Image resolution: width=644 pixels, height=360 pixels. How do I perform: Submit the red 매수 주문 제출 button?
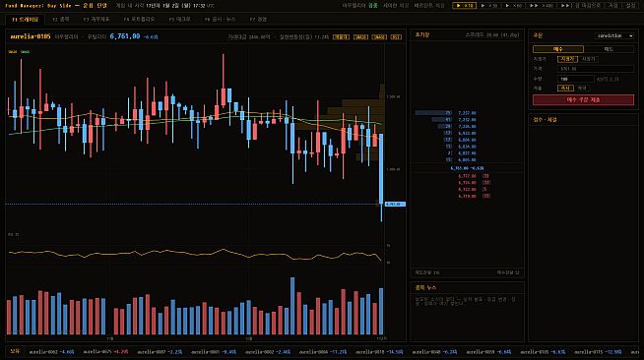[x=583, y=100]
